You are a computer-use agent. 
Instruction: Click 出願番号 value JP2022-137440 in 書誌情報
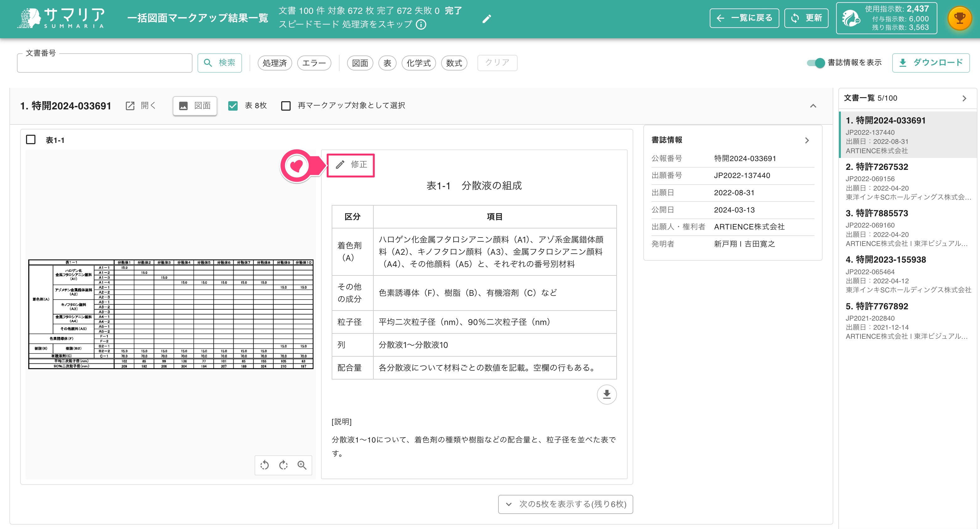[x=742, y=176]
